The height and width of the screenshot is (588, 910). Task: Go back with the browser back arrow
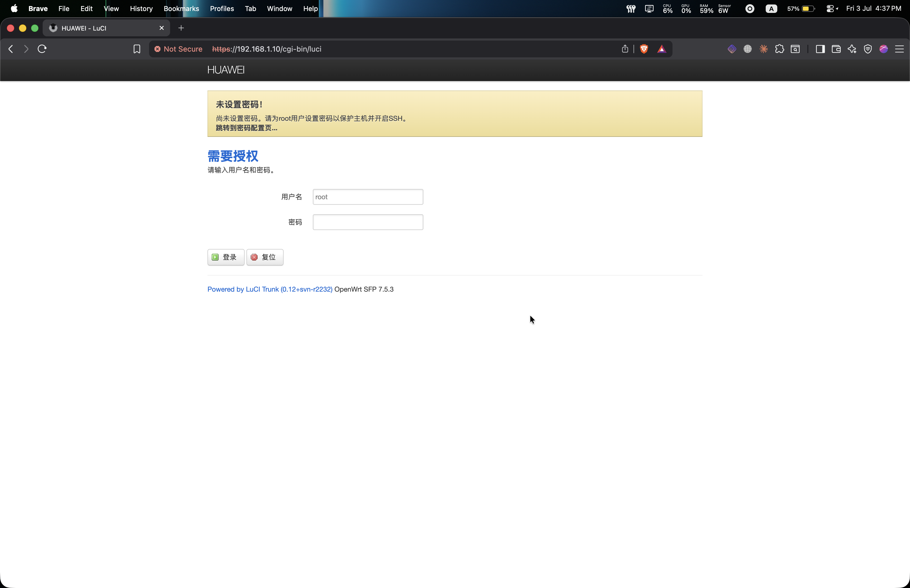coord(11,49)
